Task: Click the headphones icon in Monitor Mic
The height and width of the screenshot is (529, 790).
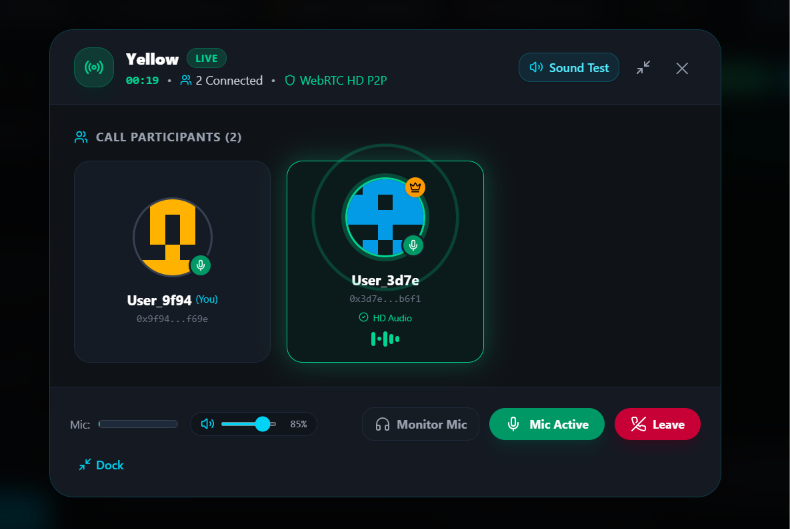Action: coord(382,424)
